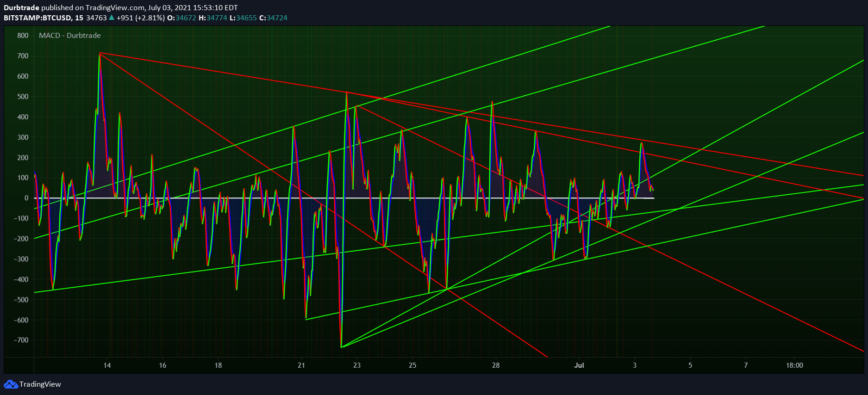Click the Jul month label on time axis
This screenshot has width=868, height=395.
coord(579,365)
